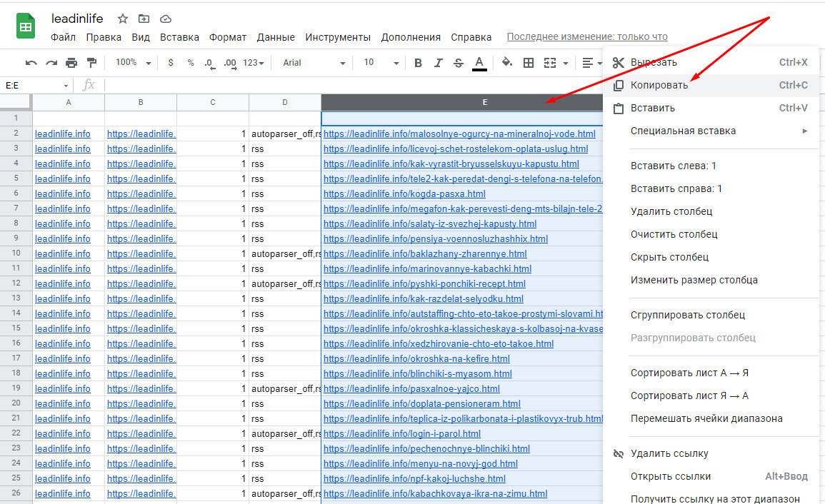
Task: Click Удалить столбец in context menu
Action: [x=671, y=211]
